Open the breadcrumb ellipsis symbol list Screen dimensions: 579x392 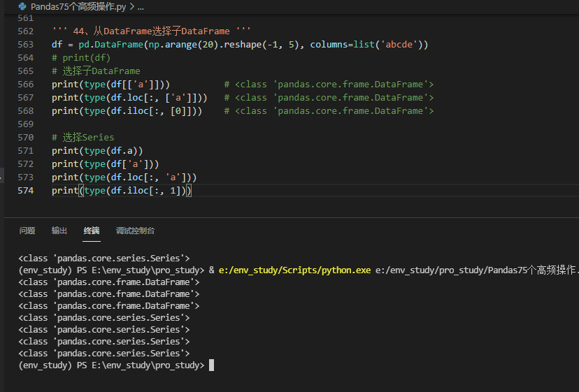click(141, 7)
